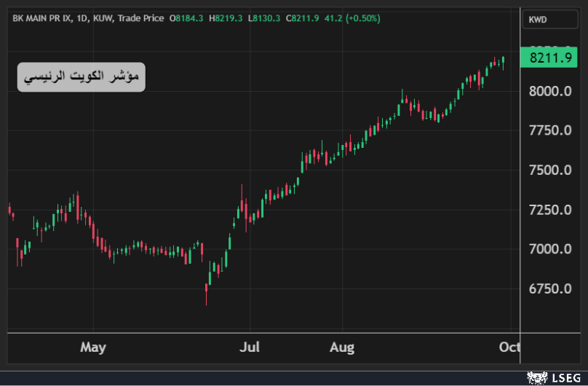Viewport: 588px width, 386px height.
Task: Click the Aug label on time axis
Action: (x=341, y=347)
